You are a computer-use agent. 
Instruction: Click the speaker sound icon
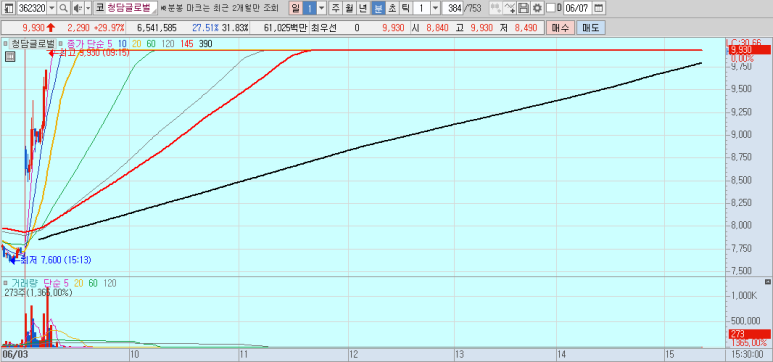tap(77, 8)
